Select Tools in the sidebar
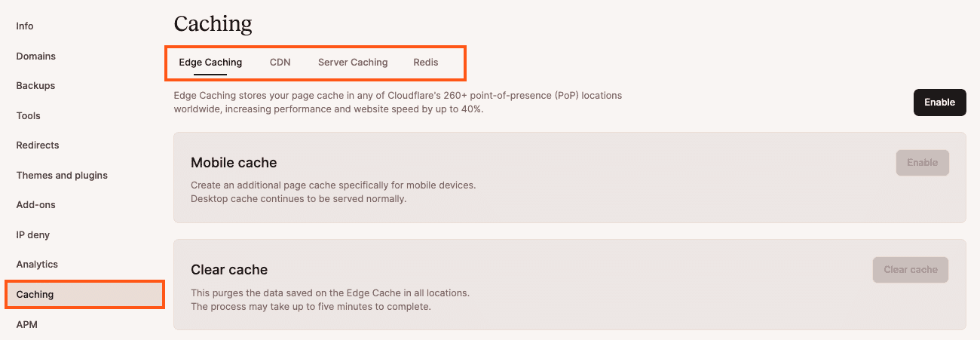The height and width of the screenshot is (340, 980). click(x=29, y=116)
